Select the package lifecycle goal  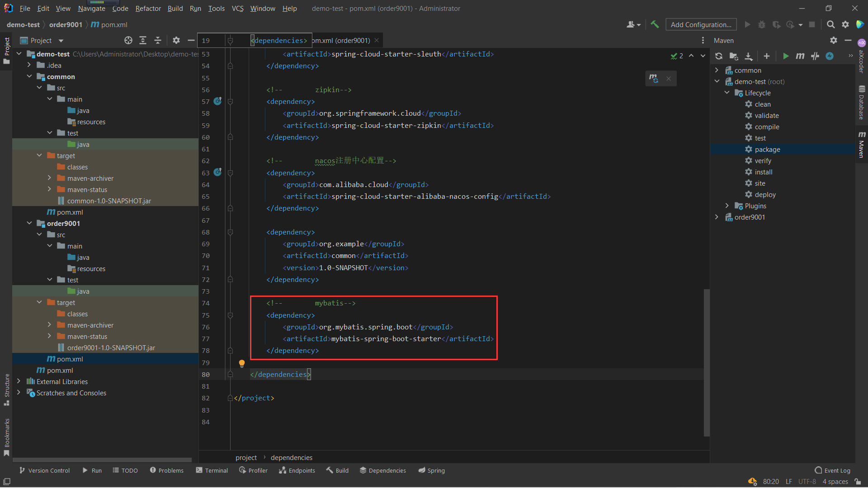tap(767, 150)
